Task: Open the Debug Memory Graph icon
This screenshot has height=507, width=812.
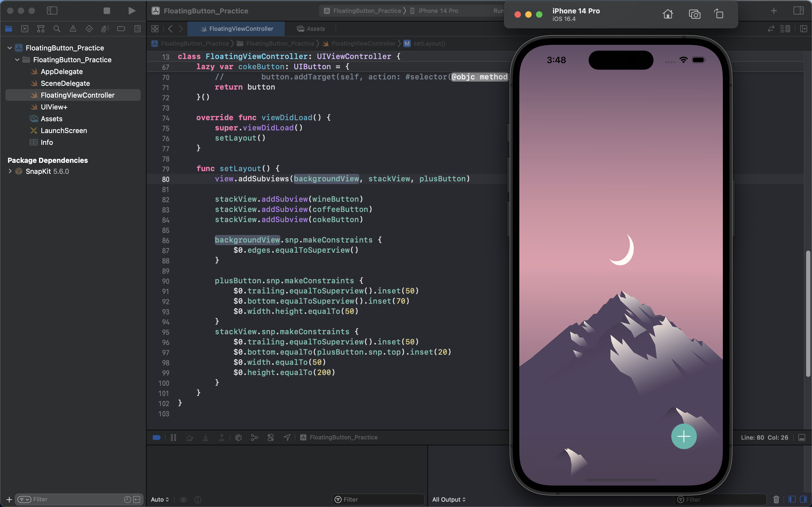Action: click(x=254, y=437)
